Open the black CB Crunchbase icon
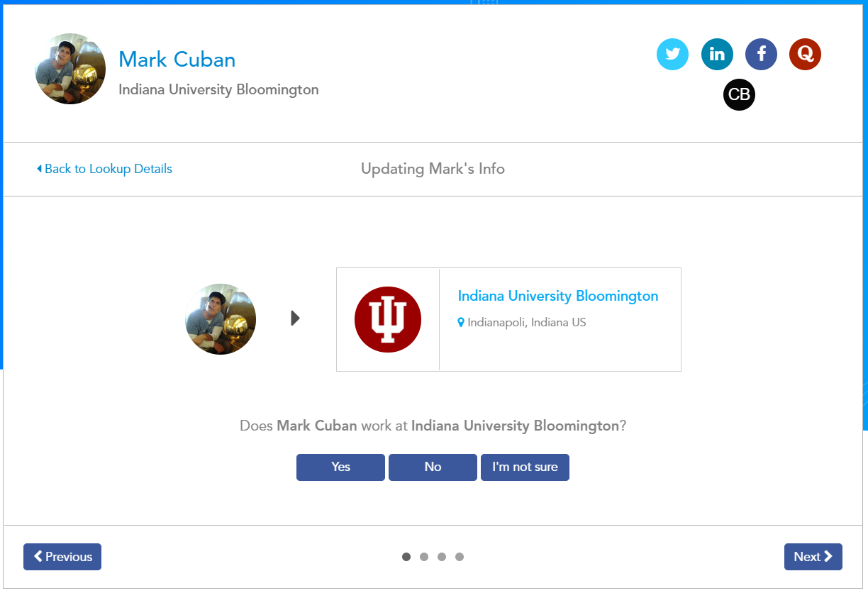The width and height of the screenshot is (868, 593). pos(739,95)
